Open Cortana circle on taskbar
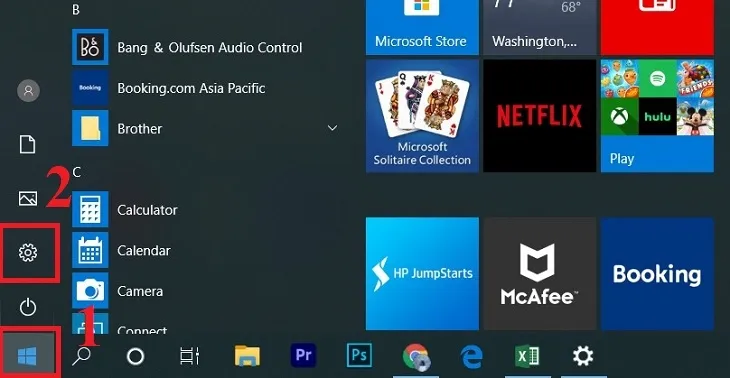This screenshot has height=378, width=730. coord(135,357)
